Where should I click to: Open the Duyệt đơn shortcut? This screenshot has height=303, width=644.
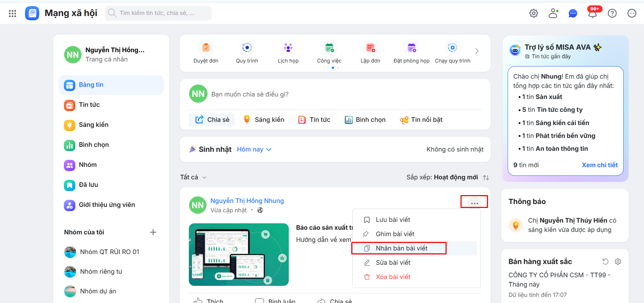click(x=206, y=52)
